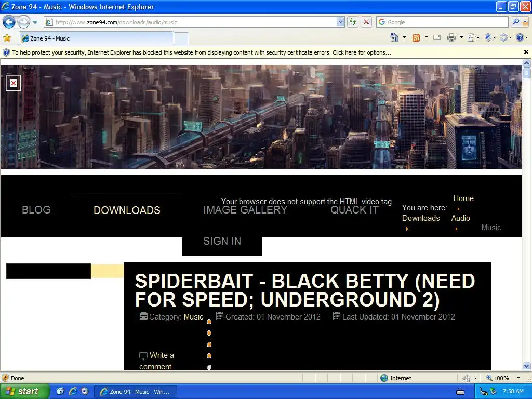
Task: Click the scrollbar up arrow
Action: click(527, 63)
